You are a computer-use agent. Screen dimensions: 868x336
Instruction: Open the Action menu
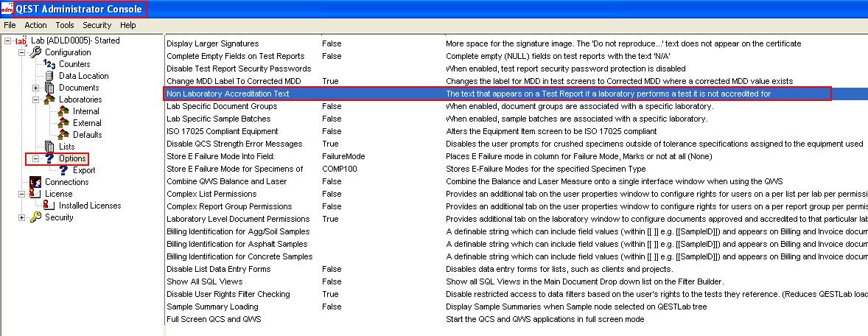tap(35, 25)
